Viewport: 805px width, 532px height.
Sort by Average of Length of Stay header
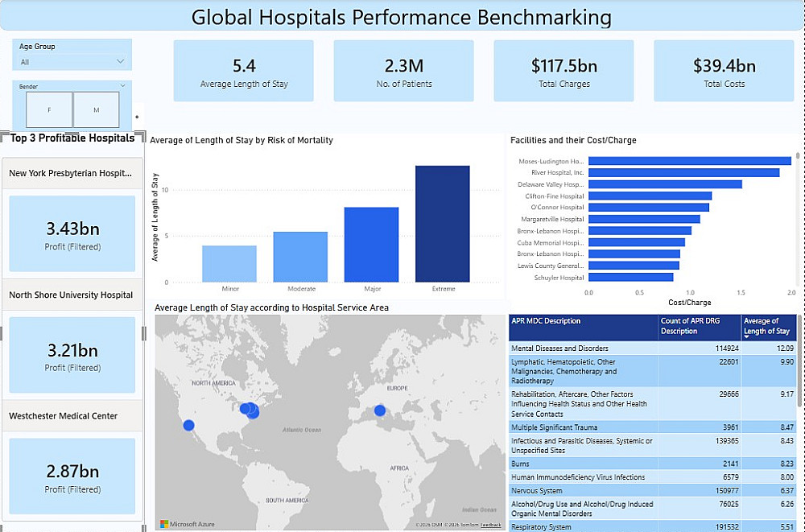tap(769, 327)
